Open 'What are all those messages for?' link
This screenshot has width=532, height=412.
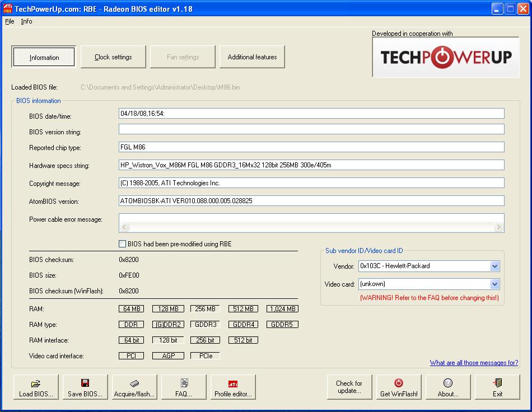tap(474, 363)
